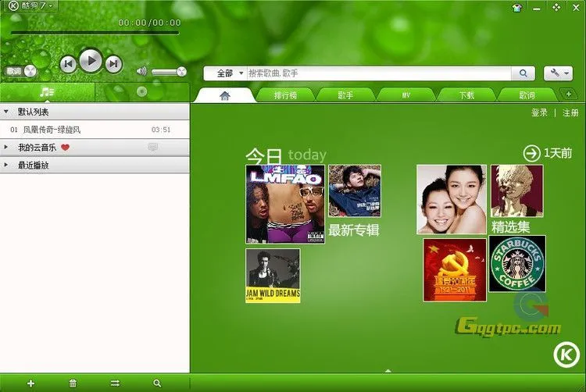Click the 精选集 label
Image resolution: width=586 pixels, height=392 pixels.
coord(510,226)
